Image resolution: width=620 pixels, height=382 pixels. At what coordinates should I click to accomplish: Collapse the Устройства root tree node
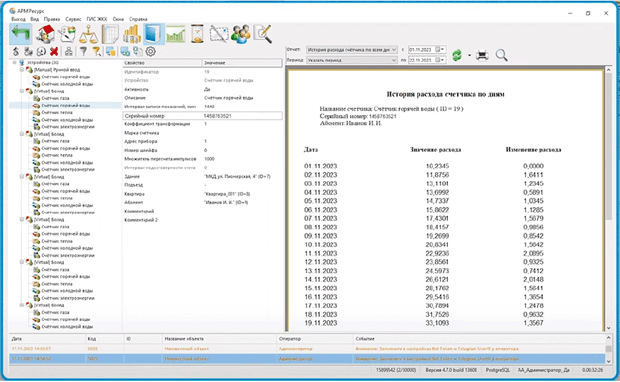pyautogui.click(x=15, y=62)
